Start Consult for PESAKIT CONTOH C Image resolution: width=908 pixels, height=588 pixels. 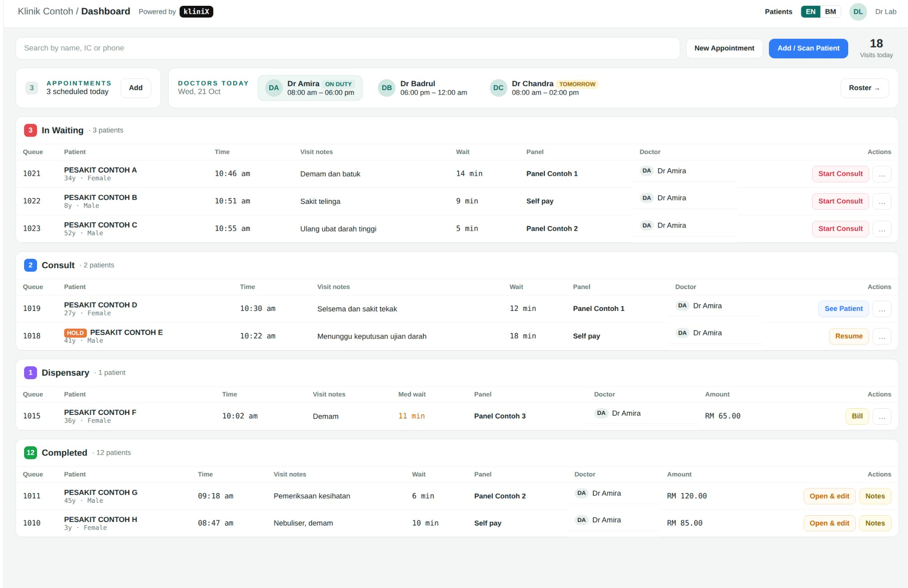[840, 229]
